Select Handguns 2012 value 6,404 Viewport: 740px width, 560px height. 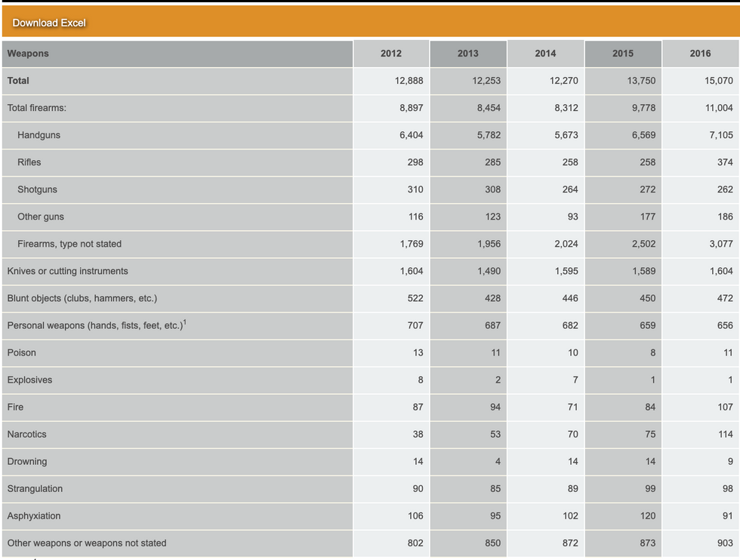pyautogui.click(x=412, y=135)
